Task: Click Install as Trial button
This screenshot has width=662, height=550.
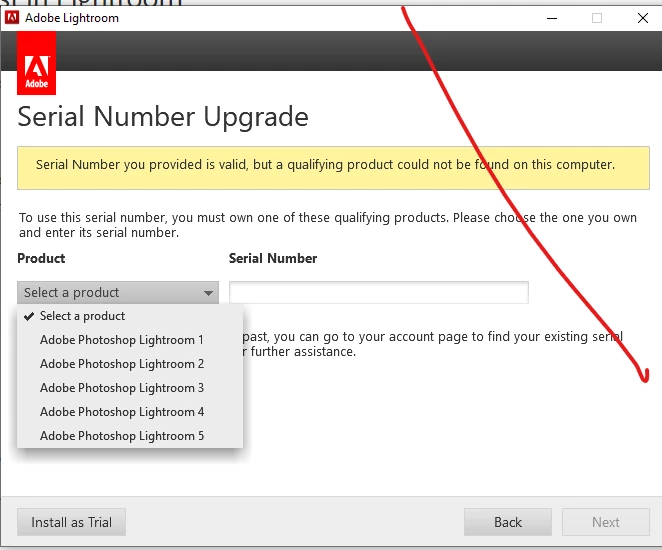Action: 71,522
